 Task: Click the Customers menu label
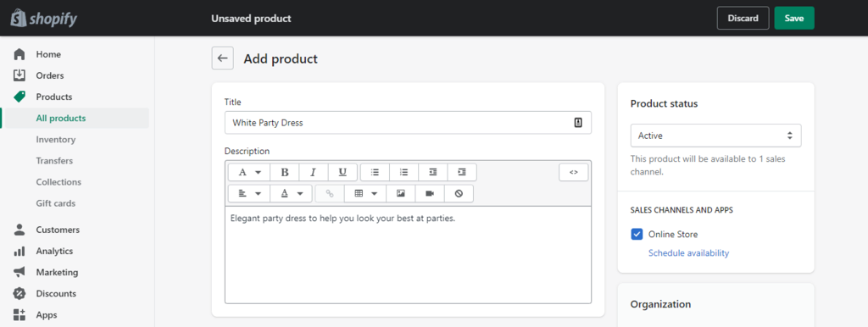58,230
